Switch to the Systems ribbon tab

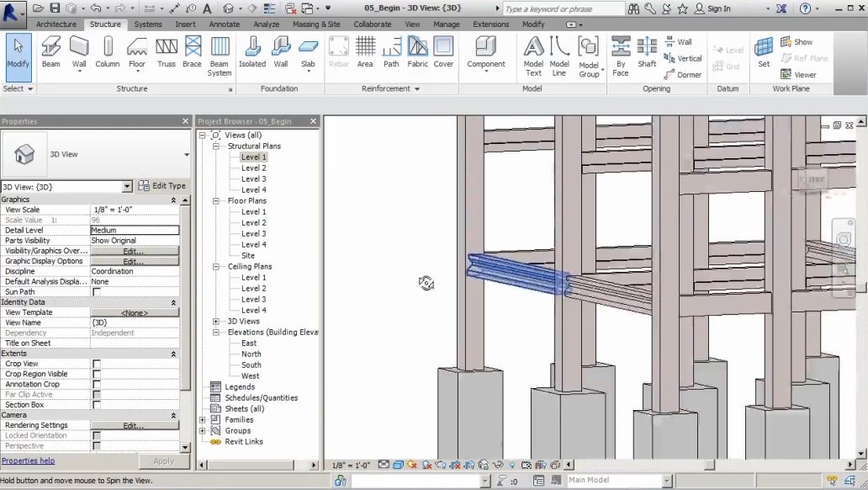point(148,24)
